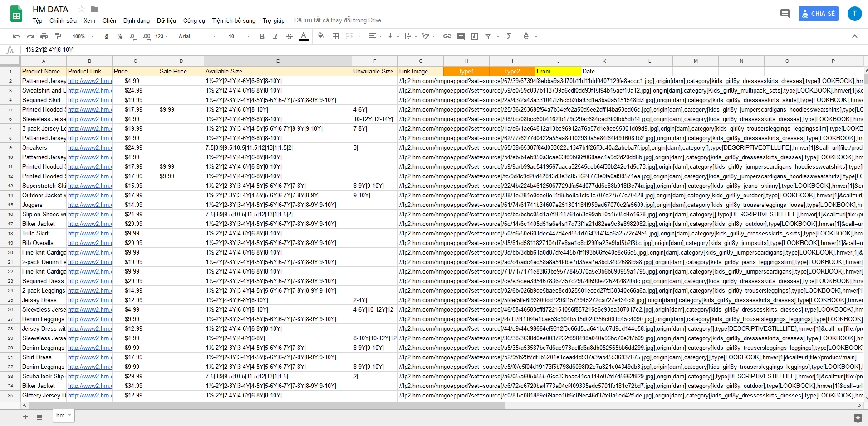Screen dimensions: 868x426
Task: Click the Redo arrow icon
Action: pyautogui.click(x=30, y=36)
